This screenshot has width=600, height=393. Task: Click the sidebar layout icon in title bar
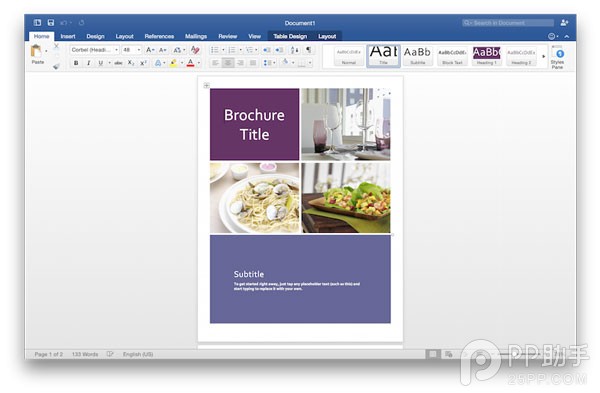[37, 23]
